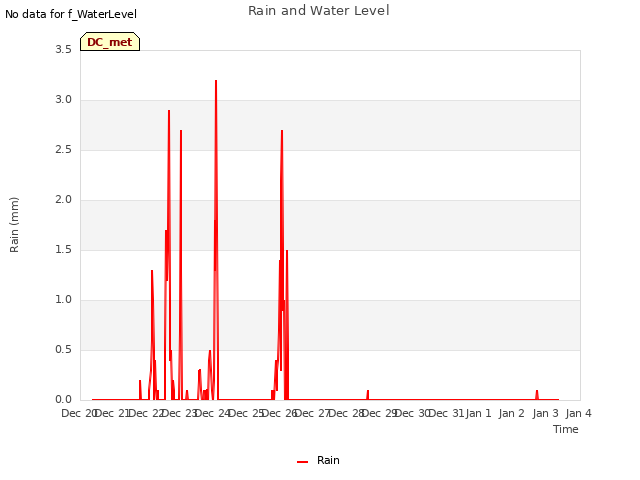Click the Time x-axis label

pyautogui.click(x=566, y=429)
